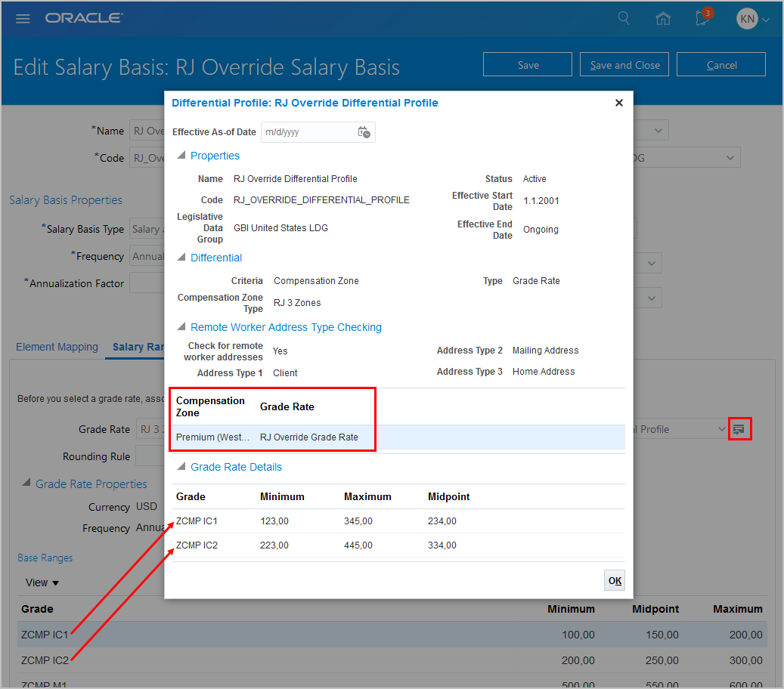Click Compensation Zone column header
Screen dimensions: 784x689
tap(210, 406)
